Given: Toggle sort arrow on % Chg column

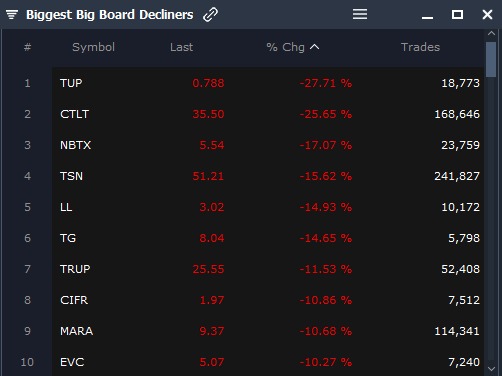Looking at the screenshot, I should [314, 47].
